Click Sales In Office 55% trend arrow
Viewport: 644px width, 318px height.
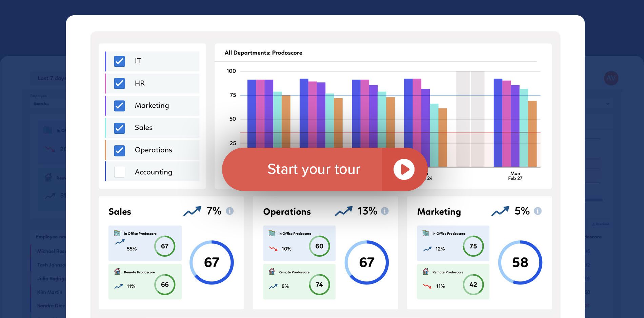tap(120, 242)
